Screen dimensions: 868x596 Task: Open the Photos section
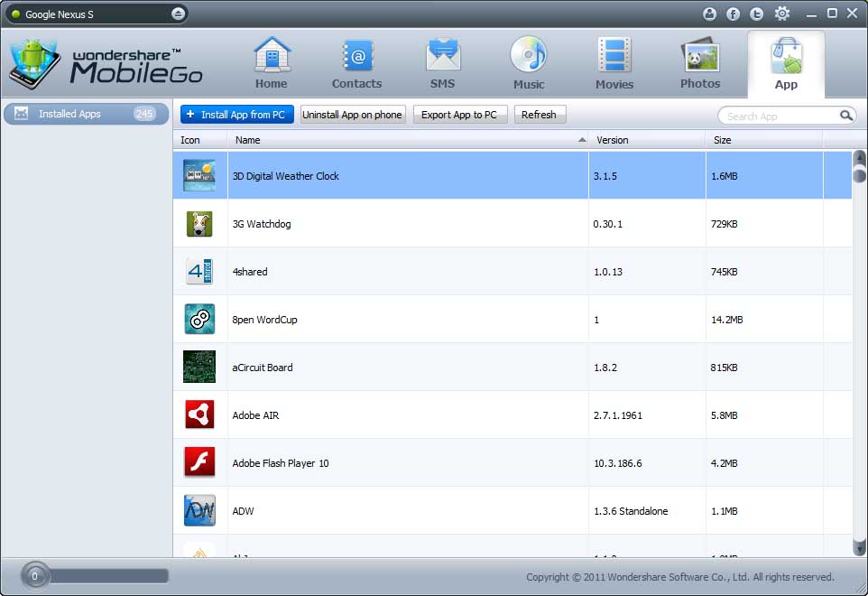(700, 63)
